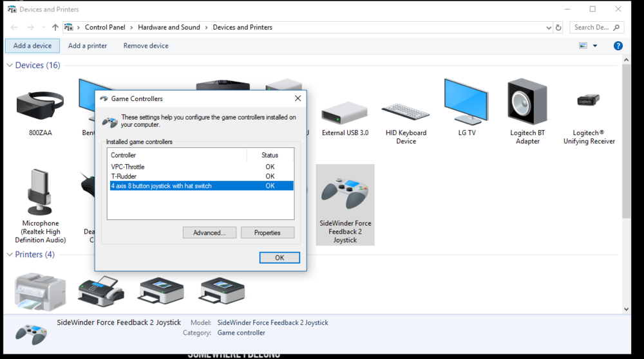This screenshot has height=359, width=644.
Task: Select the 800ZAA headset device icon
Action: click(40, 105)
